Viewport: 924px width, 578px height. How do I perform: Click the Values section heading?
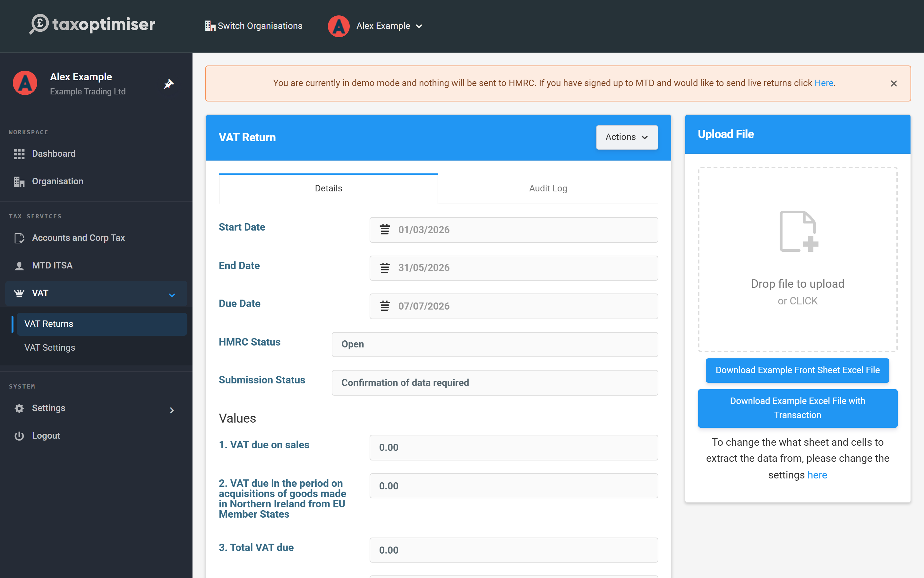pyautogui.click(x=237, y=418)
